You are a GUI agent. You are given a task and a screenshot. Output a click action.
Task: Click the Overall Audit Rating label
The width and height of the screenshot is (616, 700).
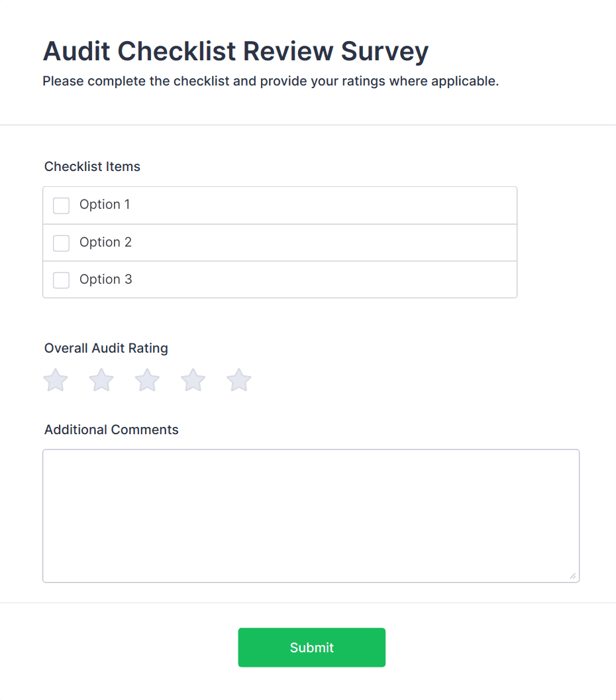tap(106, 348)
